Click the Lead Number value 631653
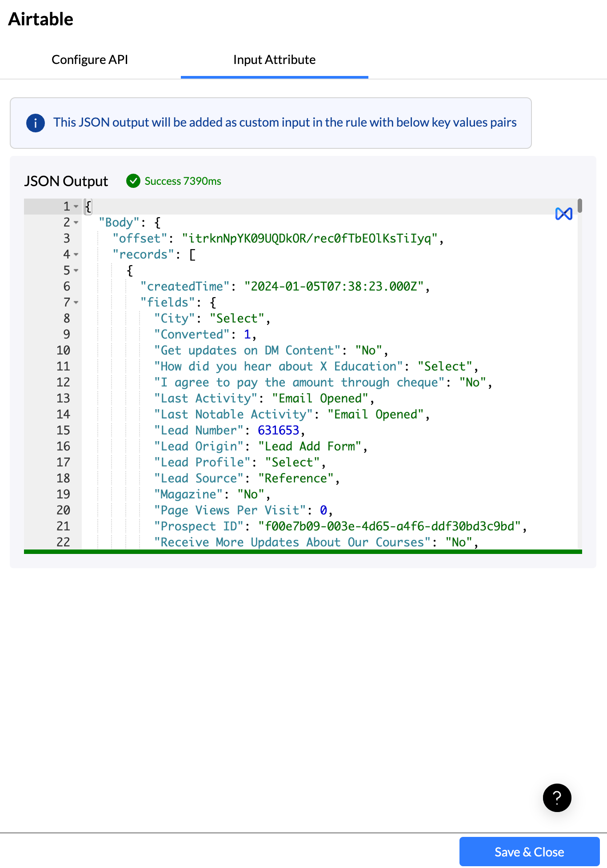The width and height of the screenshot is (607, 868). [278, 430]
